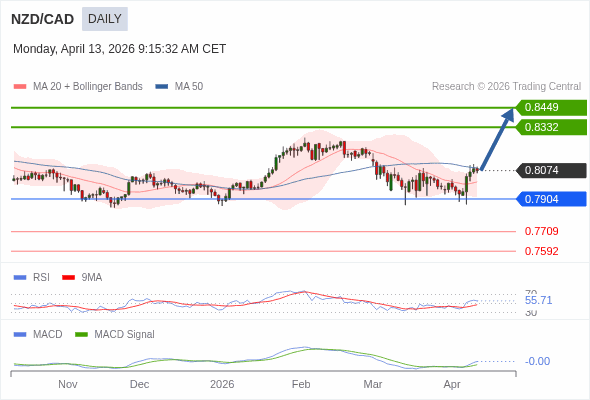Click the 9MA legend label

pyautogui.click(x=92, y=278)
